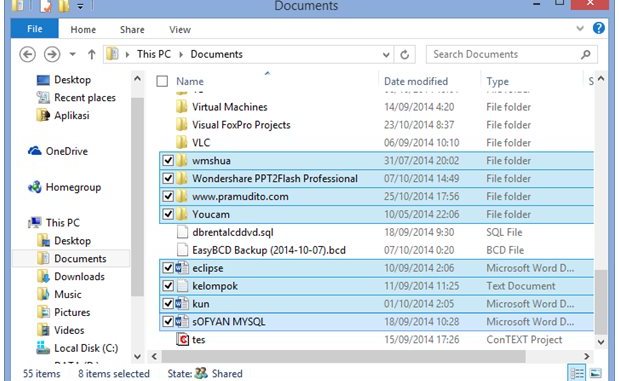
Task: Uncheck Wondershare PPT2Flash Professional checkbox
Action: [x=168, y=178]
